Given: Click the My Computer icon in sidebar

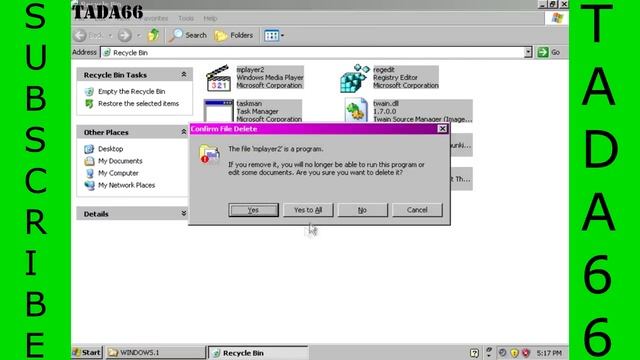Looking at the screenshot, I should [x=89, y=173].
